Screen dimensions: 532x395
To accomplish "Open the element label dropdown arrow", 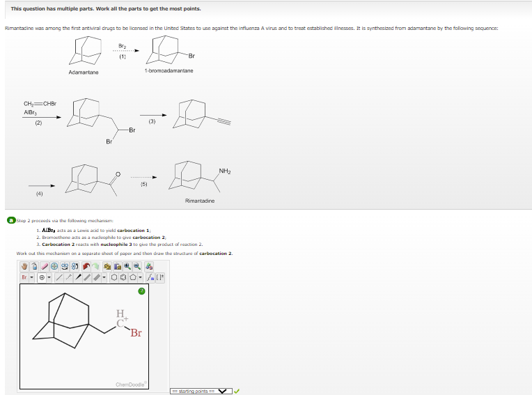I will pyautogui.click(x=32, y=277).
